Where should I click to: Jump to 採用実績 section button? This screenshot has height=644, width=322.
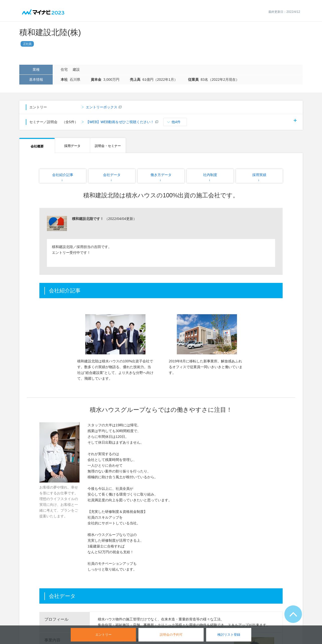[x=259, y=176]
